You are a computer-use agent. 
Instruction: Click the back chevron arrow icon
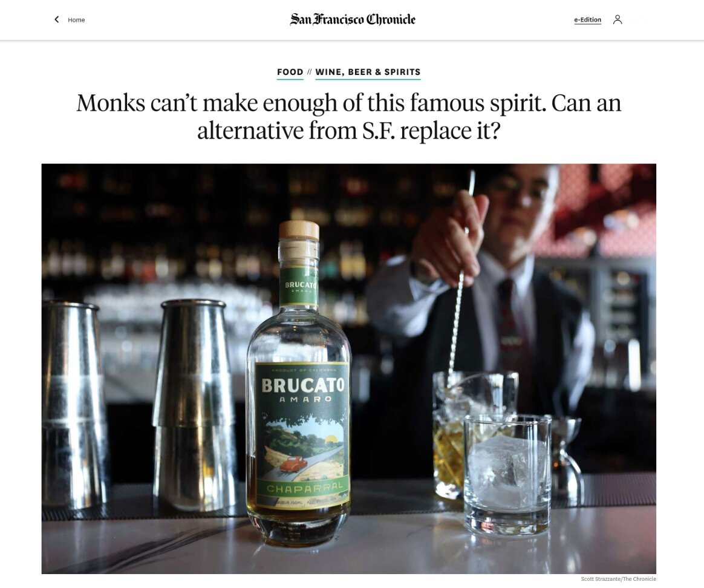click(x=57, y=19)
